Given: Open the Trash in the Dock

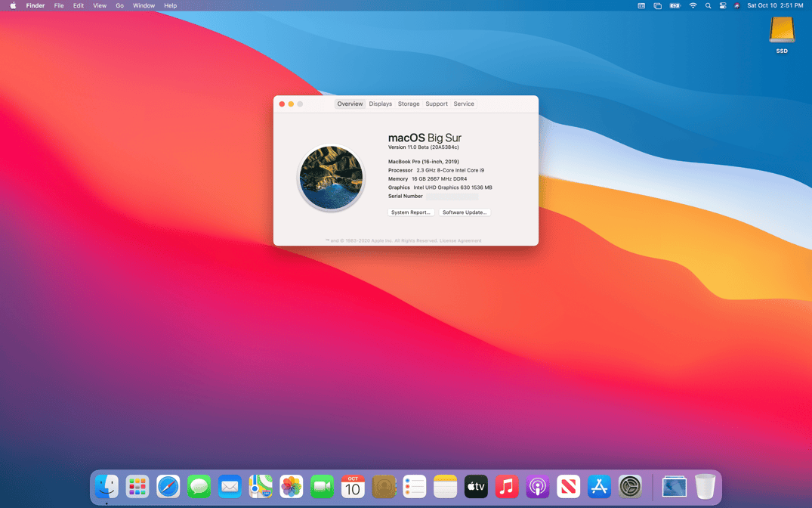Looking at the screenshot, I should [x=705, y=487].
